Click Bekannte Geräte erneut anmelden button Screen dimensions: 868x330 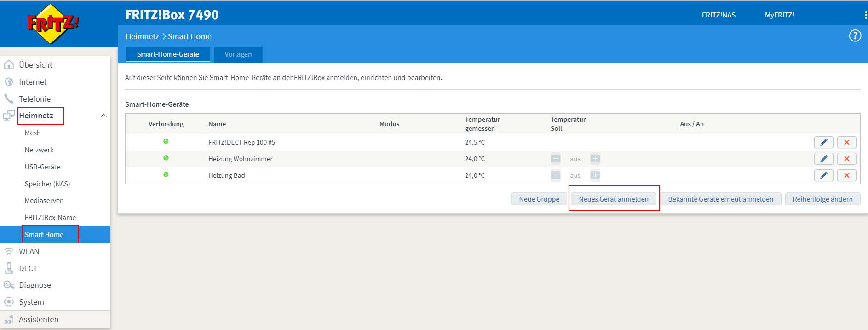[x=721, y=199]
